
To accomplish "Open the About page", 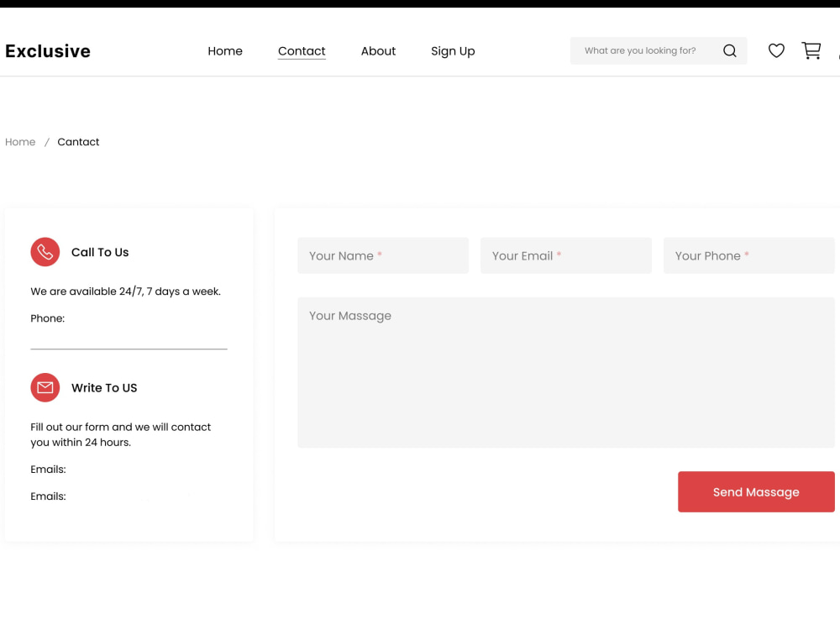I will 378,50.
